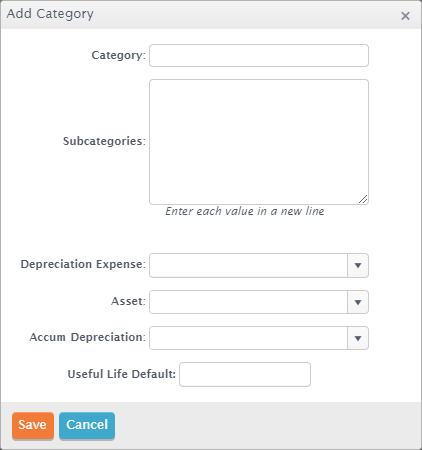The height and width of the screenshot is (450, 422).
Task: Click inside the Accum Depreciation combo field
Action: point(248,338)
